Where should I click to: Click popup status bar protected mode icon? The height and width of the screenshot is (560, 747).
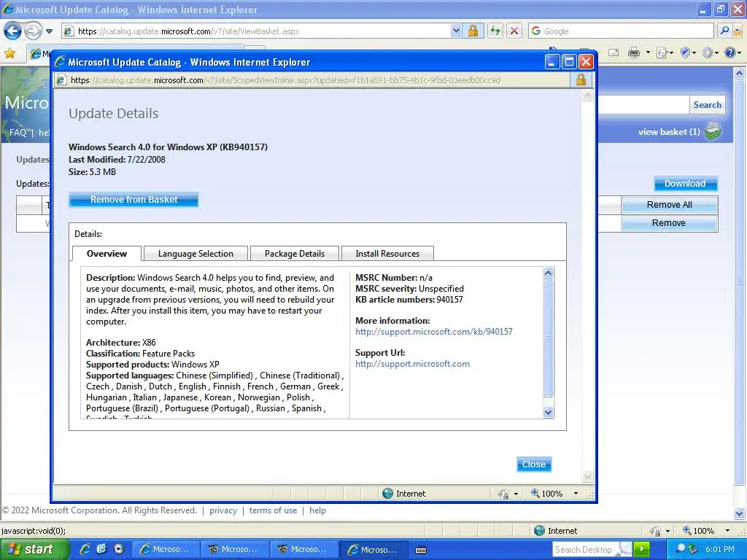tap(503, 494)
